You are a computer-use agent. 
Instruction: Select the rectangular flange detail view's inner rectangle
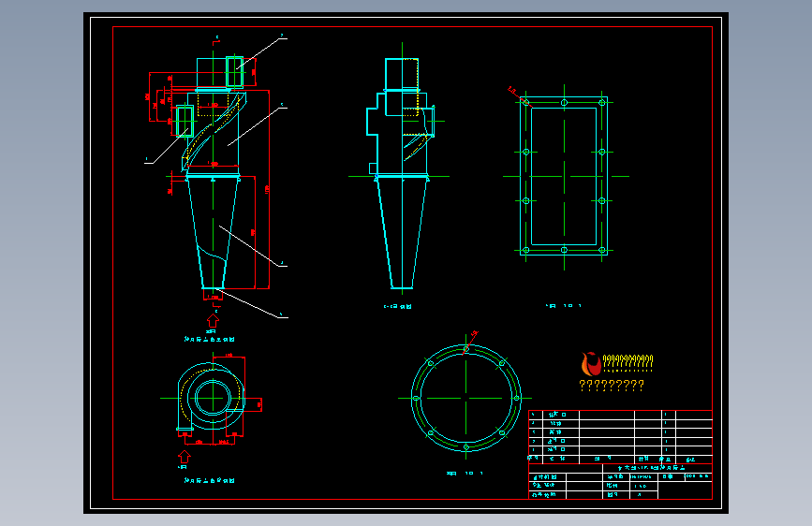pyautogui.click(x=564, y=176)
